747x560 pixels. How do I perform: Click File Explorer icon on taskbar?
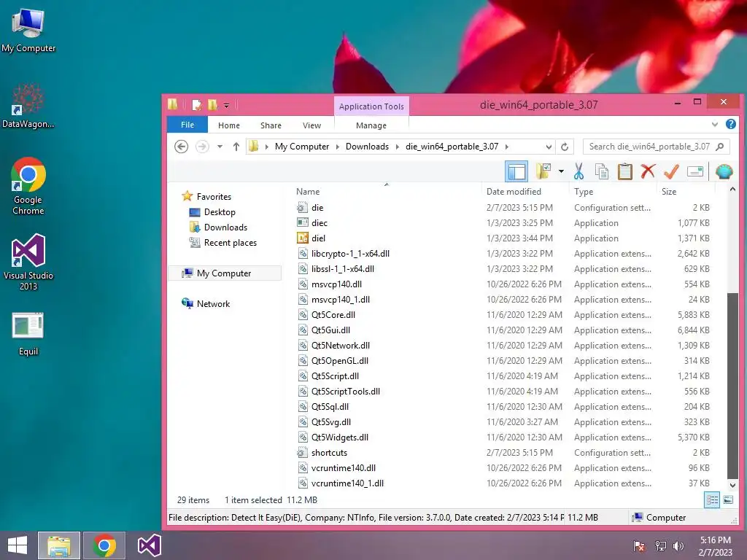(x=59, y=545)
